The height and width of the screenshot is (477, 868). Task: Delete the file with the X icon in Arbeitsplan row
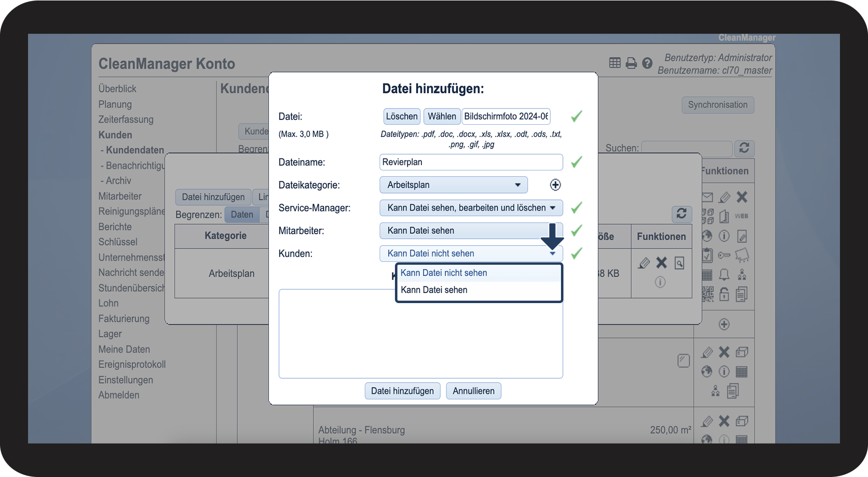pyautogui.click(x=662, y=263)
